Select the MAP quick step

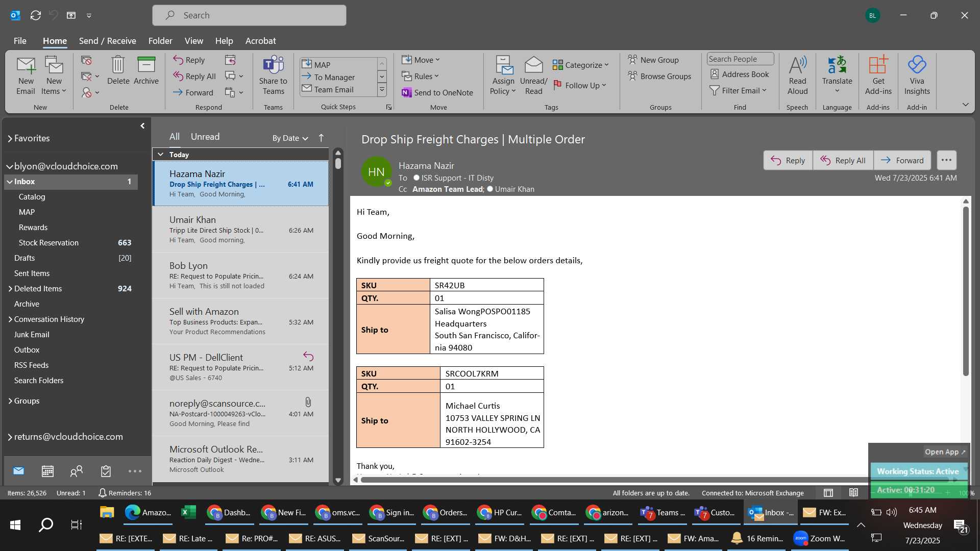click(x=338, y=65)
